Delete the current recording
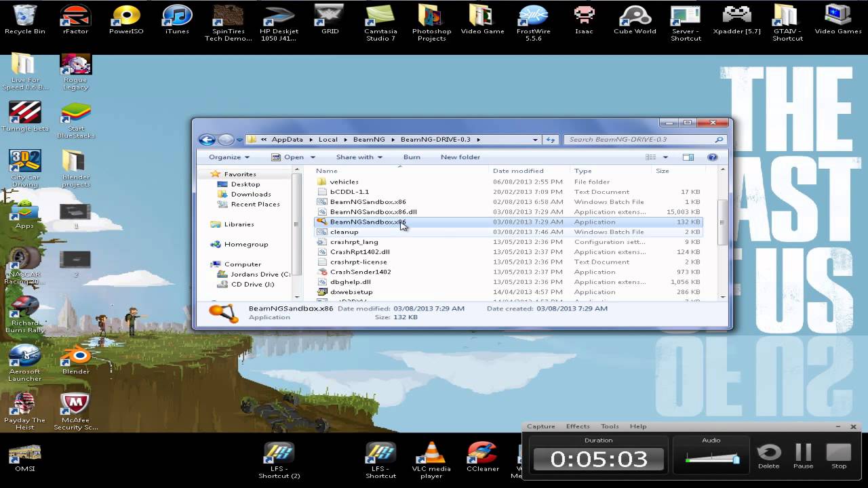This screenshot has width=868, height=488. tap(768, 455)
